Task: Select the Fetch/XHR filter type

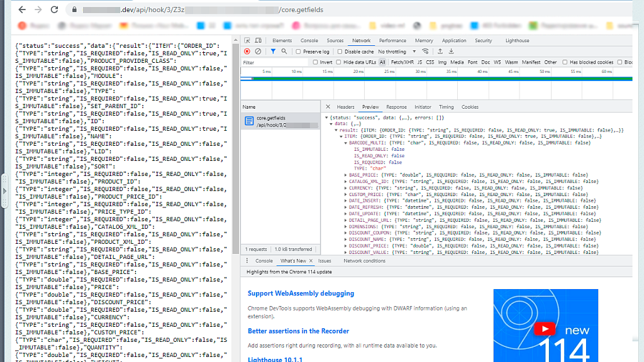Action: (x=402, y=62)
